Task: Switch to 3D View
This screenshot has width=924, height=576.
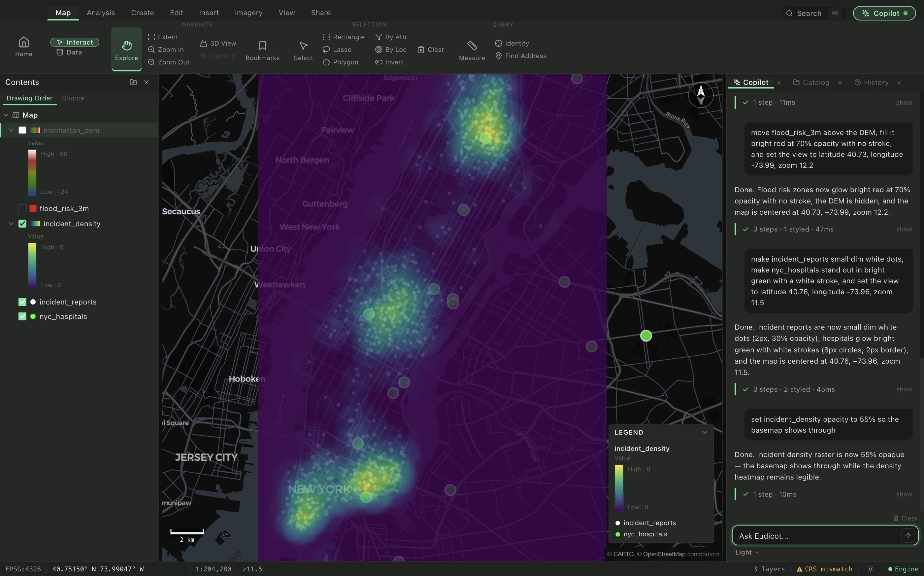Action: pos(218,43)
